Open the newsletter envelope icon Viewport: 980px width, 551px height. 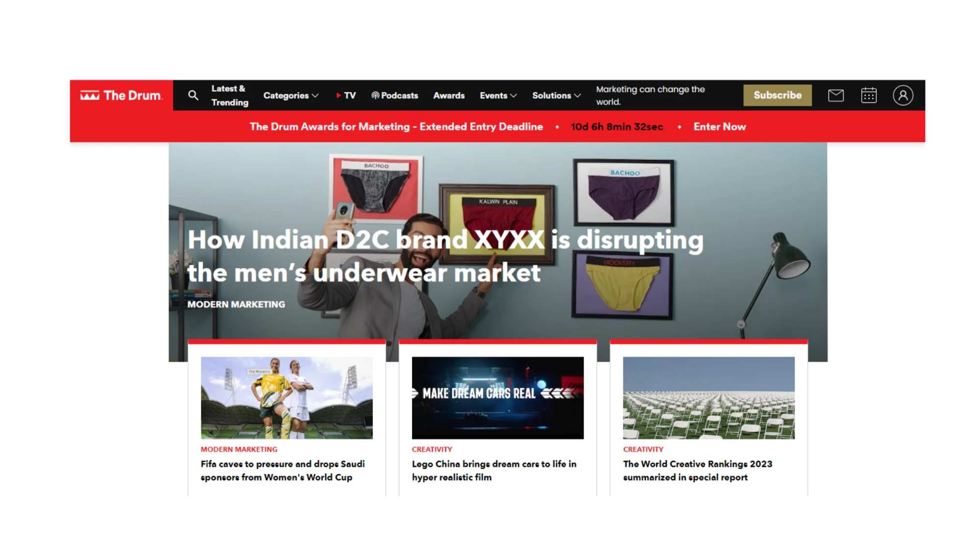pyautogui.click(x=835, y=95)
